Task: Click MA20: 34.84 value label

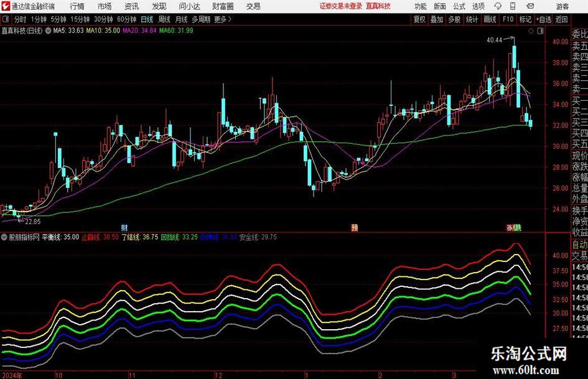Action: point(139,30)
